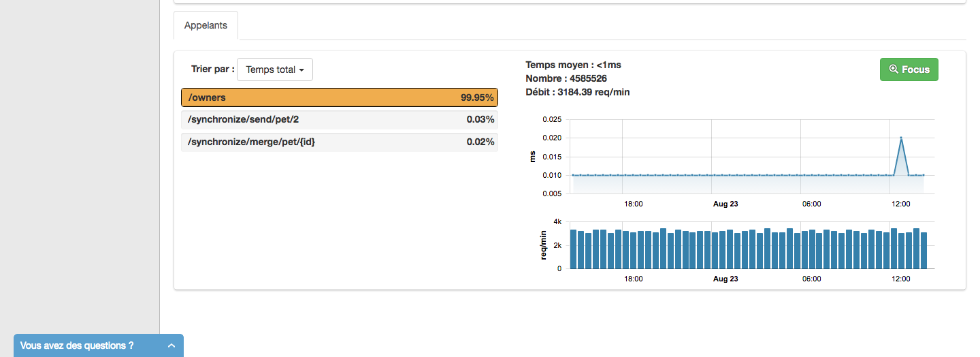Click the first data point on the ms line
Viewport: 980px width, 357px height.
pyautogui.click(x=573, y=175)
